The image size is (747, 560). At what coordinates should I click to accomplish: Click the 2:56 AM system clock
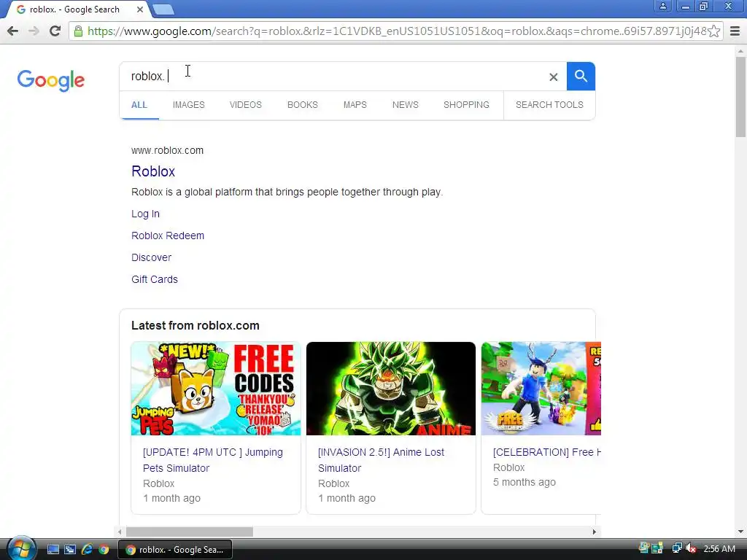[x=719, y=549]
